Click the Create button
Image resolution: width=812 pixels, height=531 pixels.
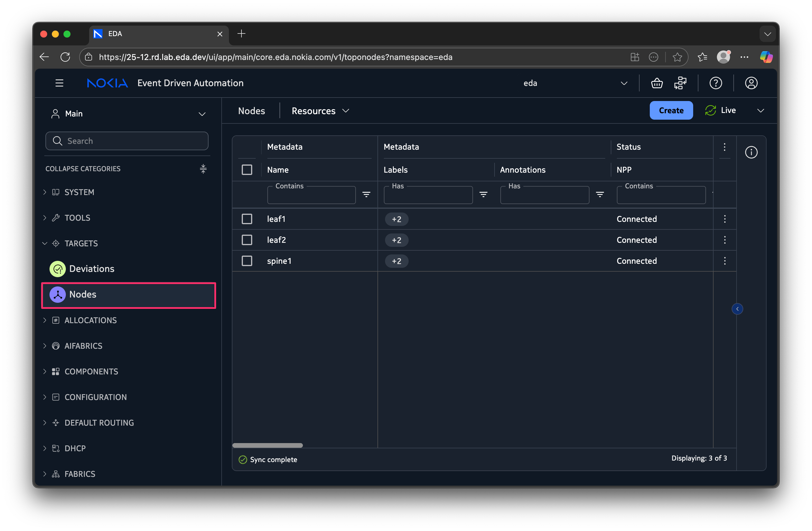point(671,110)
